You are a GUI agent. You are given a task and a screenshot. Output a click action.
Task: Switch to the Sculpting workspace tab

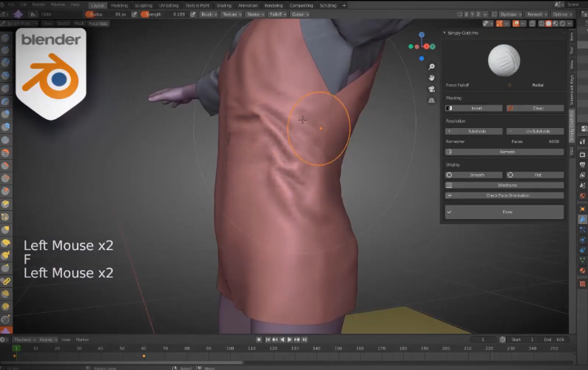[143, 5]
